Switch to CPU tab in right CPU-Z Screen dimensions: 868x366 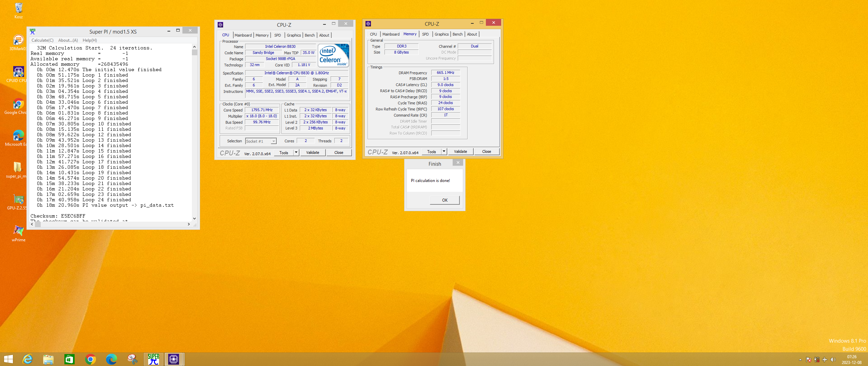(x=373, y=34)
